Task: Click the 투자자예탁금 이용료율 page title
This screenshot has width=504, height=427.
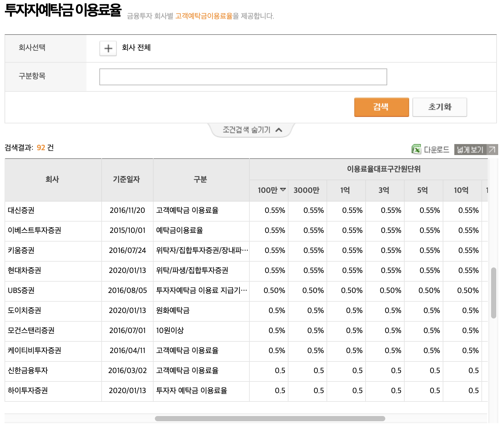Action: 63,10
